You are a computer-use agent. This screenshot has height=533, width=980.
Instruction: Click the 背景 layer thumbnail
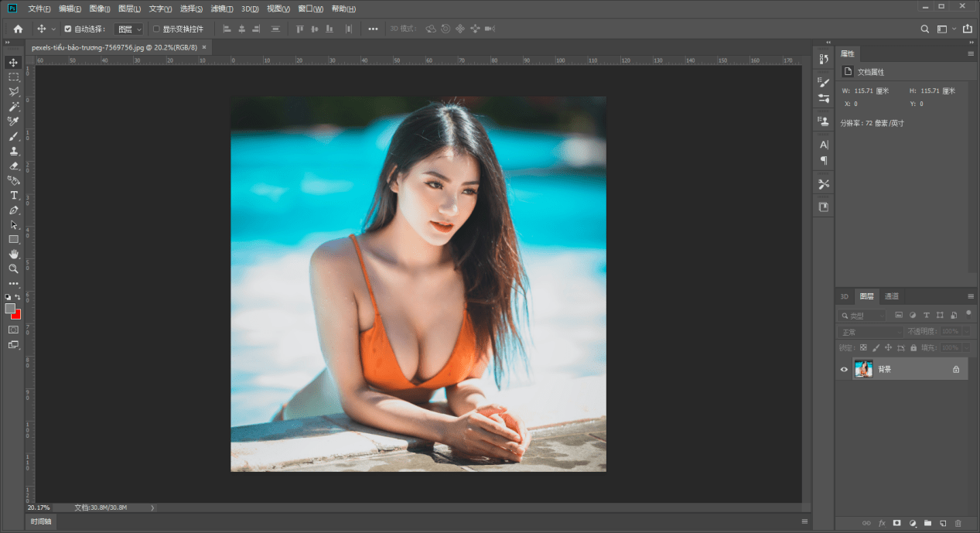tap(863, 370)
